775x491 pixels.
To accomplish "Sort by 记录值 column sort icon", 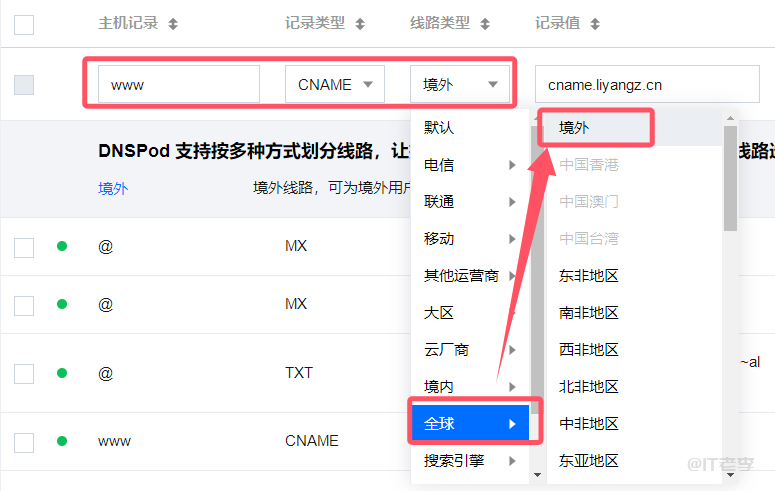I will (x=595, y=23).
